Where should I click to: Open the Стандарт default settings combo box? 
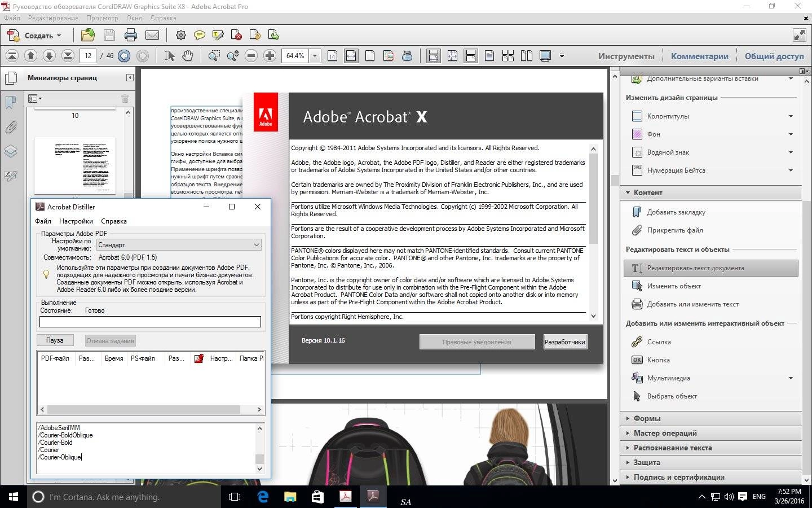[179, 244]
